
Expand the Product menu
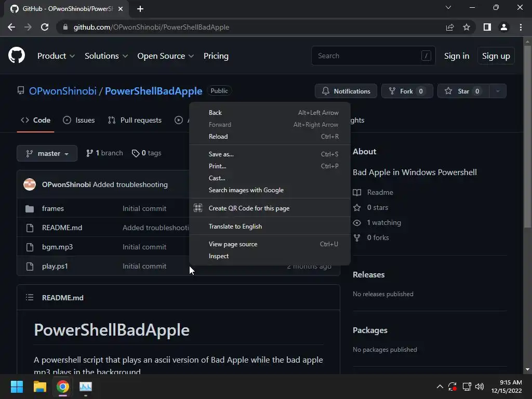point(56,56)
